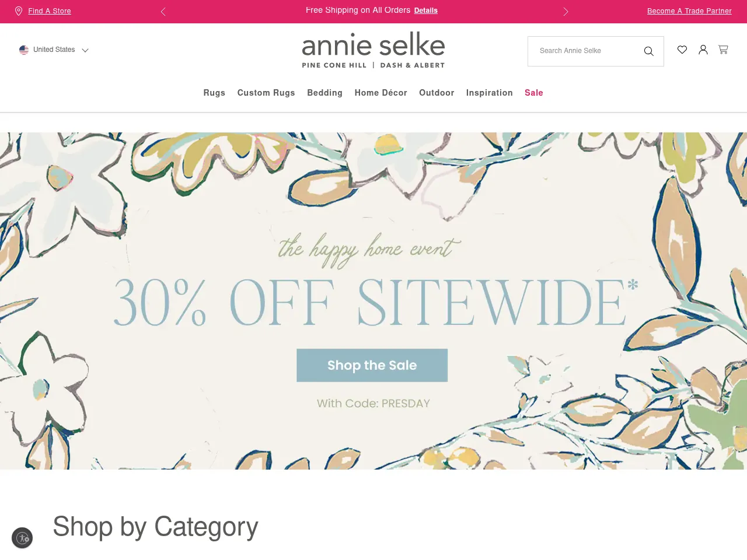
Task: Click the Shop the Sale button
Action: coord(372,365)
